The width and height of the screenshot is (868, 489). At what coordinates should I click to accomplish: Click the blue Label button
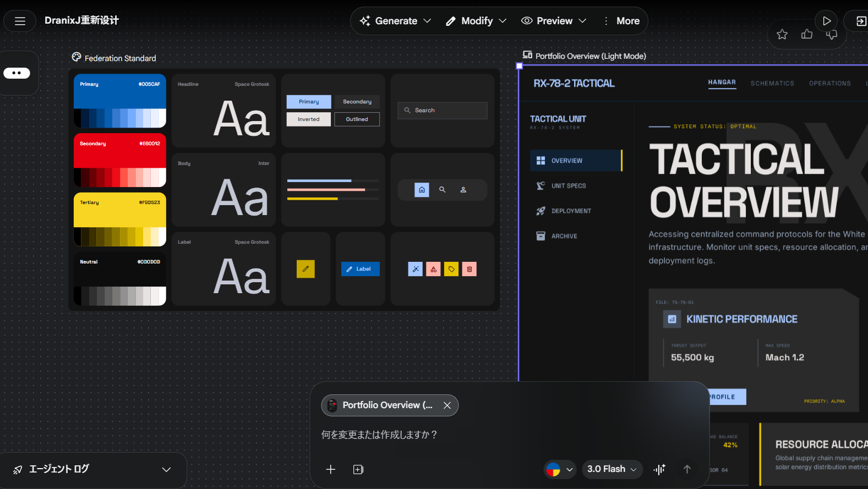point(361,269)
